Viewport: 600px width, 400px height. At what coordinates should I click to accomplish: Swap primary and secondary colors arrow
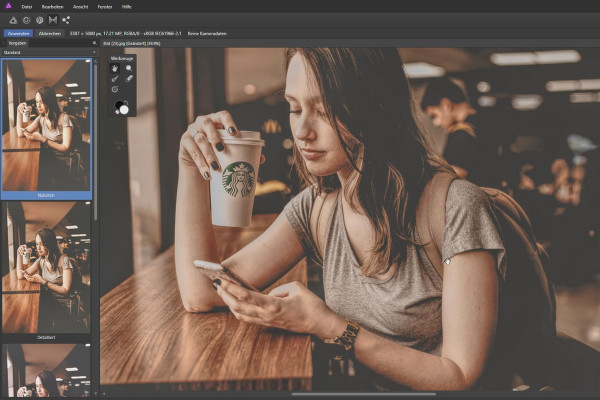pyautogui.click(x=126, y=103)
